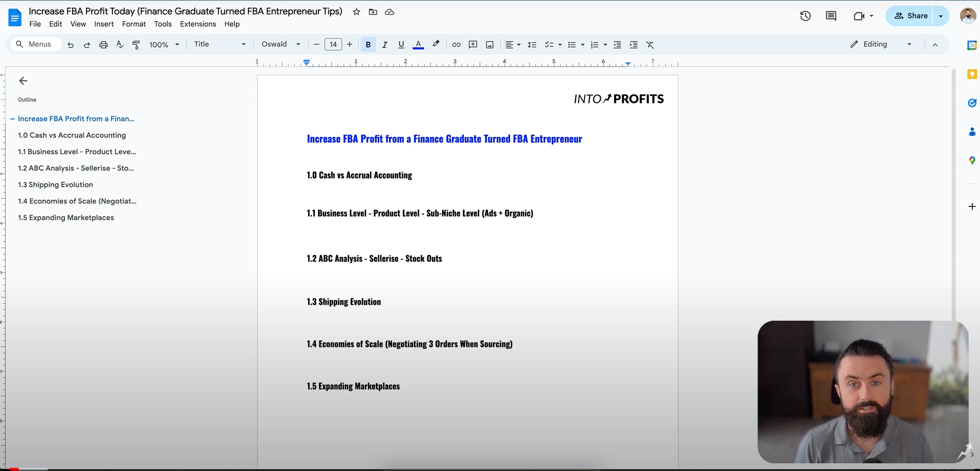Open text alignment options
This screenshot has height=471, width=980.
[x=513, y=45]
